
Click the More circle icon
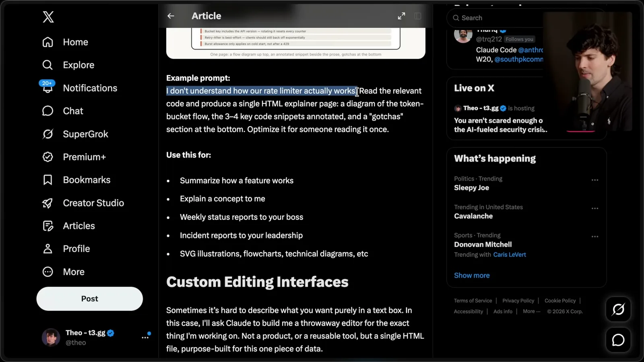point(47,272)
